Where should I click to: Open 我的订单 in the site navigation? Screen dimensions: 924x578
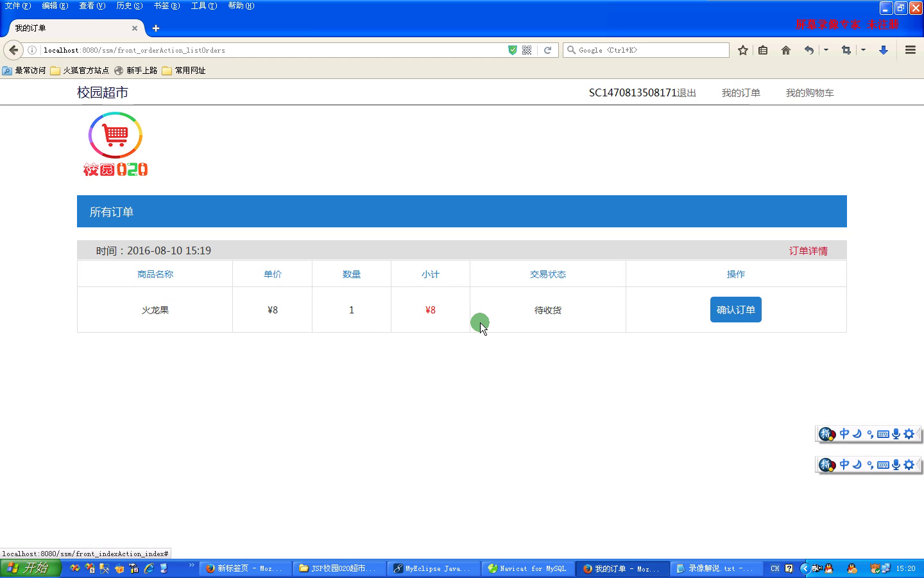click(x=740, y=93)
